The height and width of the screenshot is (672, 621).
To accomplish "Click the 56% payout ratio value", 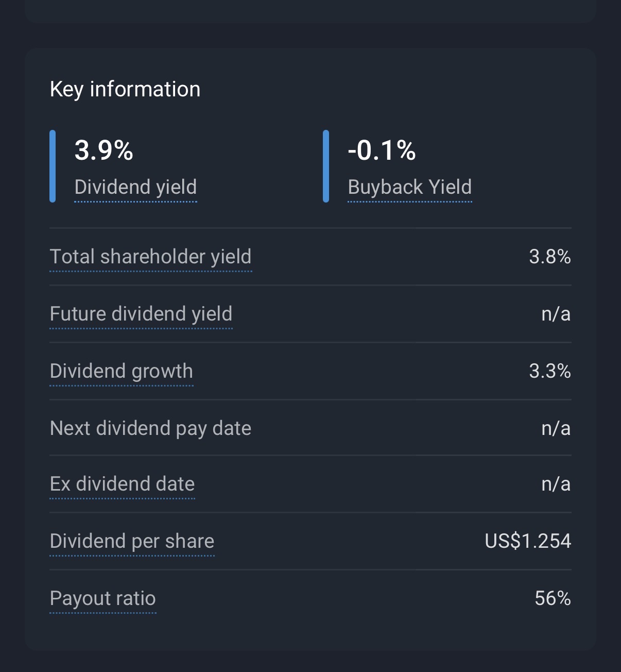I will (553, 598).
